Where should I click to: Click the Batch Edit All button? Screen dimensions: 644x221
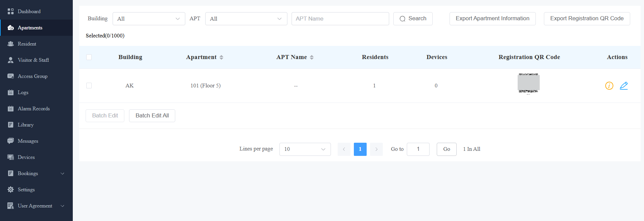coord(152,116)
